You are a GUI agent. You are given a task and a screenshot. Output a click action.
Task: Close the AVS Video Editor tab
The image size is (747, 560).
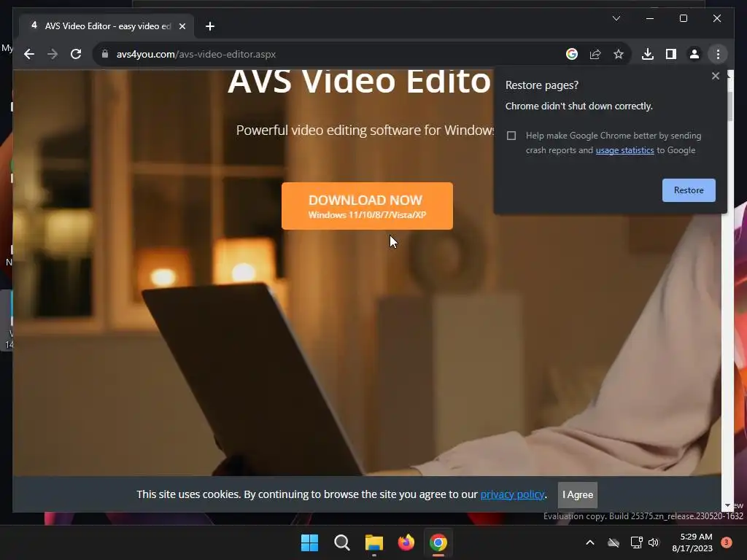click(x=182, y=26)
